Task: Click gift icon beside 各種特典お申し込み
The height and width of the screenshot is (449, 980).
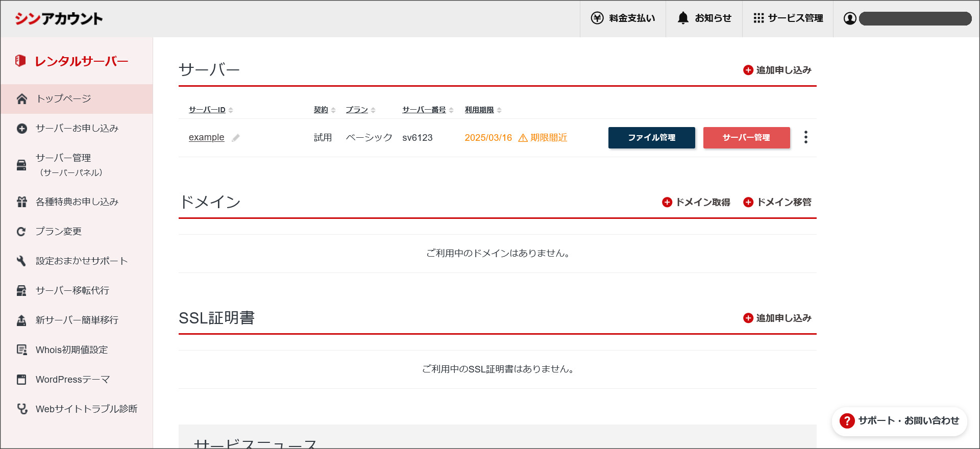Action: pos(21,202)
